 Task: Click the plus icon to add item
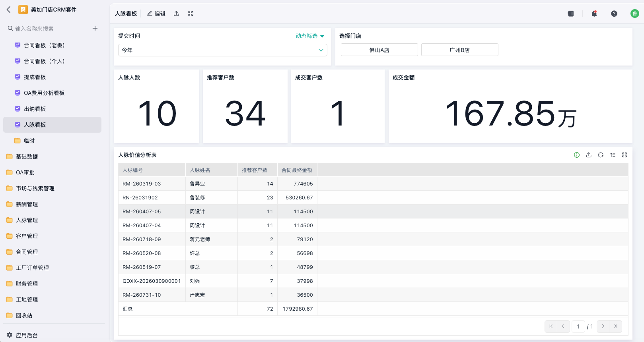click(x=95, y=28)
